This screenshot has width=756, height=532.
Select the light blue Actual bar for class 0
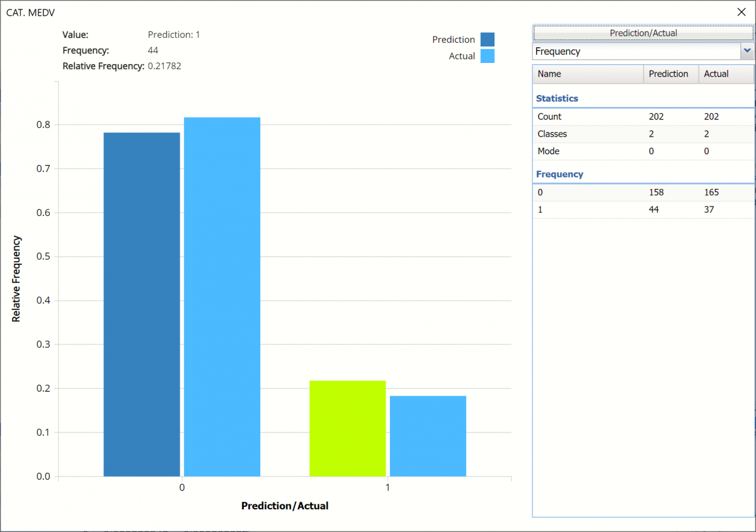point(222,297)
